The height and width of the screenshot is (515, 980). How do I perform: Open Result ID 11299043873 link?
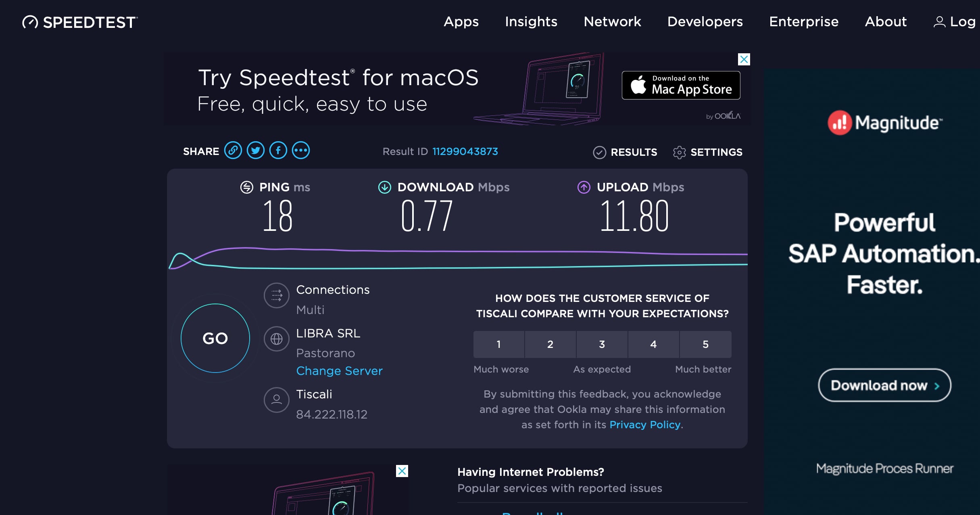465,151
